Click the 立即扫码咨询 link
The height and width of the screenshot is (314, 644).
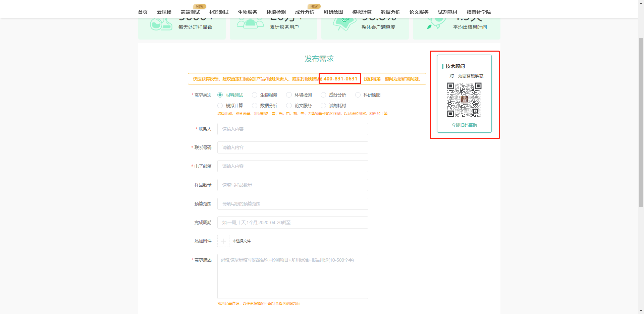464,125
